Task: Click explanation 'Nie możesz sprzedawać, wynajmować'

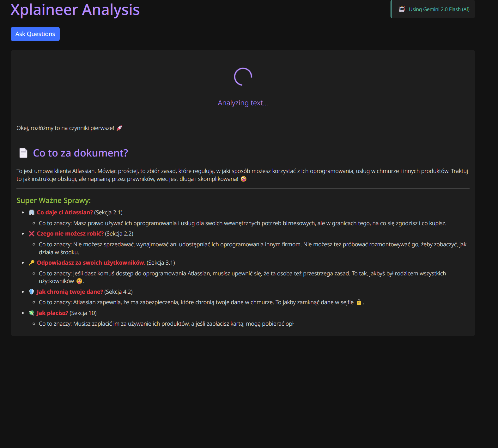Action: point(253,248)
